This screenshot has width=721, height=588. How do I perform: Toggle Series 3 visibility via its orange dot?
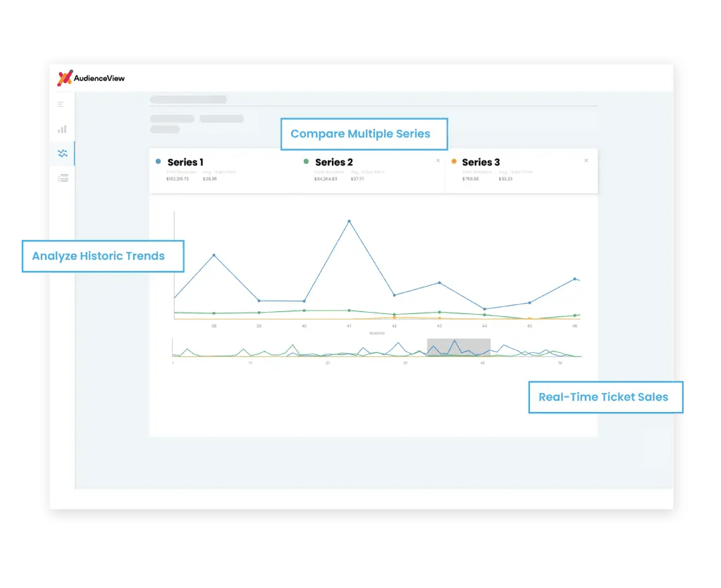(x=453, y=161)
